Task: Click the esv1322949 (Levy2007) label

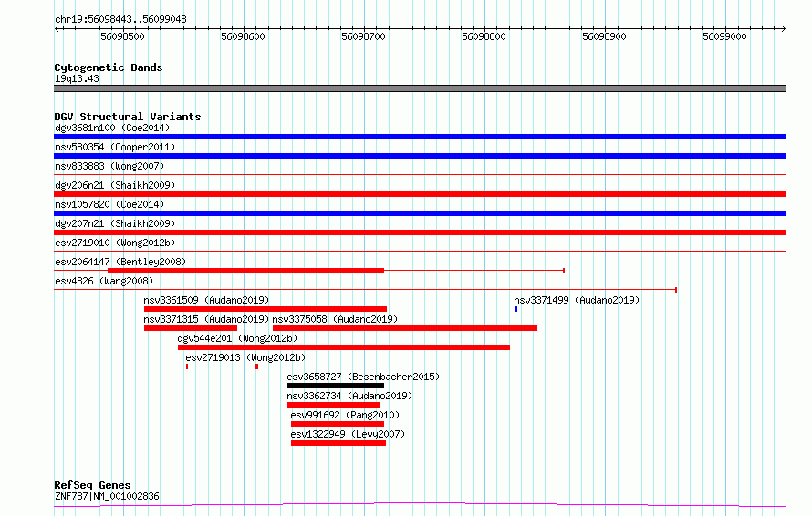Action: coord(348,434)
